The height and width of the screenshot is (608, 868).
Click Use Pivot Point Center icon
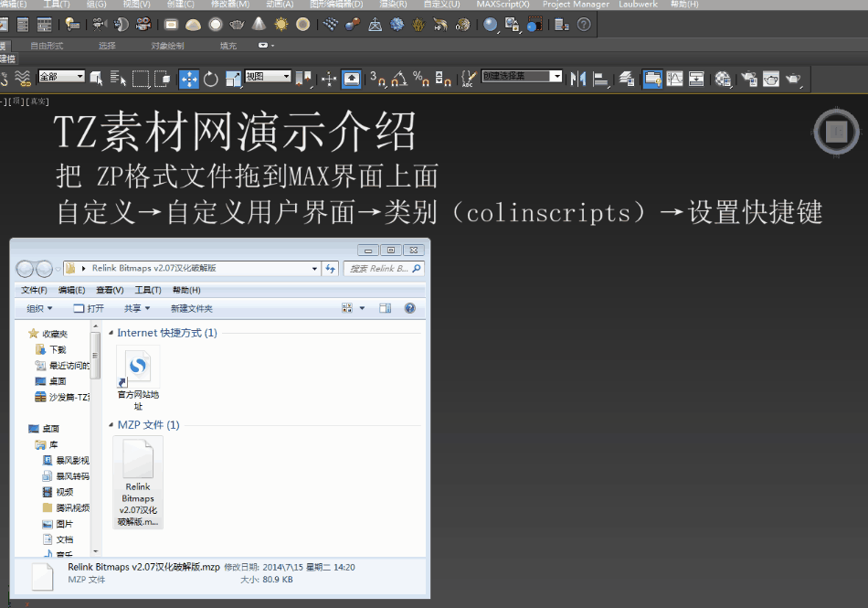(303, 80)
